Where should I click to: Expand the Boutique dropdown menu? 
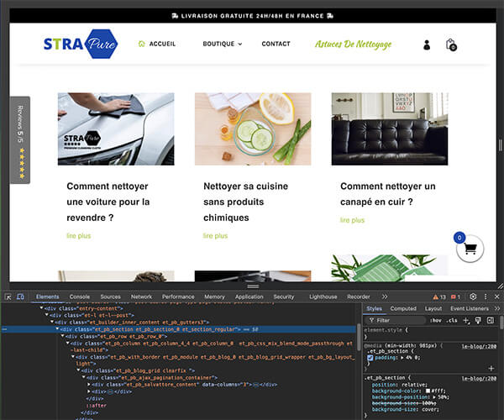(222, 44)
